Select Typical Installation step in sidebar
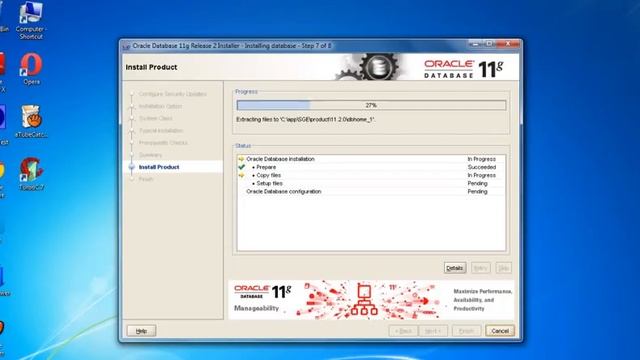 coord(161,131)
